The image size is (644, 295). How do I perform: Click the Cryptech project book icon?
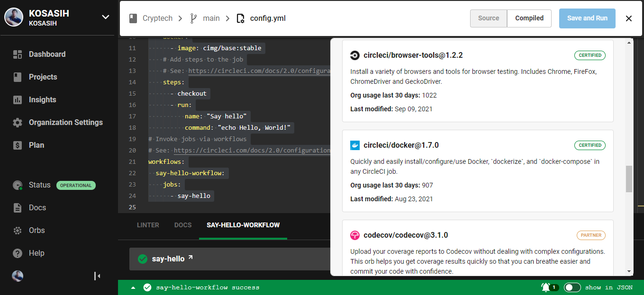click(x=133, y=18)
